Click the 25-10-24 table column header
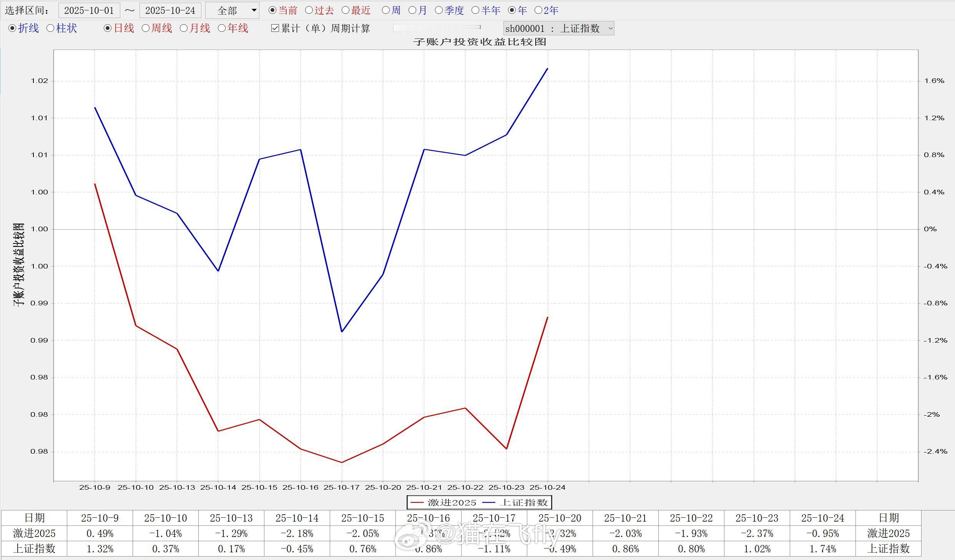Screen dimensions: 955x560 (822, 518)
